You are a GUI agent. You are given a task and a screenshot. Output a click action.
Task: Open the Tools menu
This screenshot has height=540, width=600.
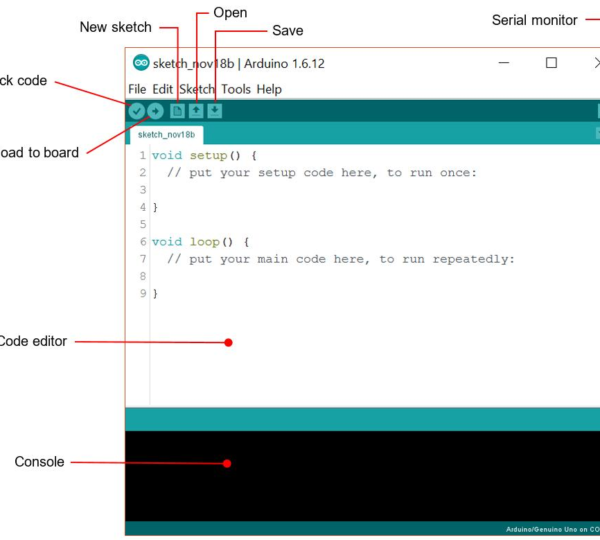236,89
